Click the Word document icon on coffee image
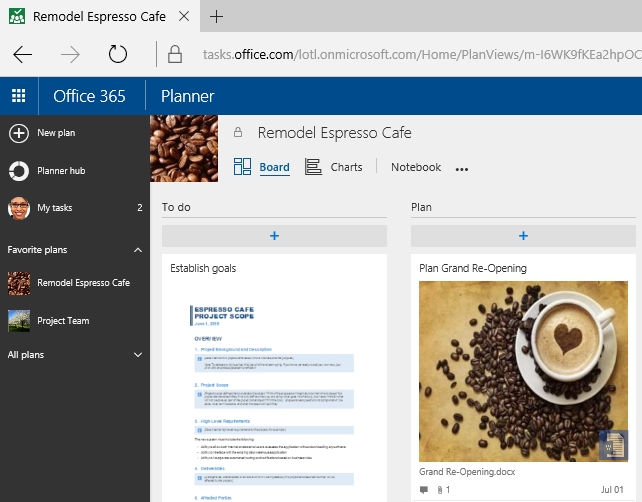Screen dimensions: 642x502 pyautogui.click(x=613, y=445)
